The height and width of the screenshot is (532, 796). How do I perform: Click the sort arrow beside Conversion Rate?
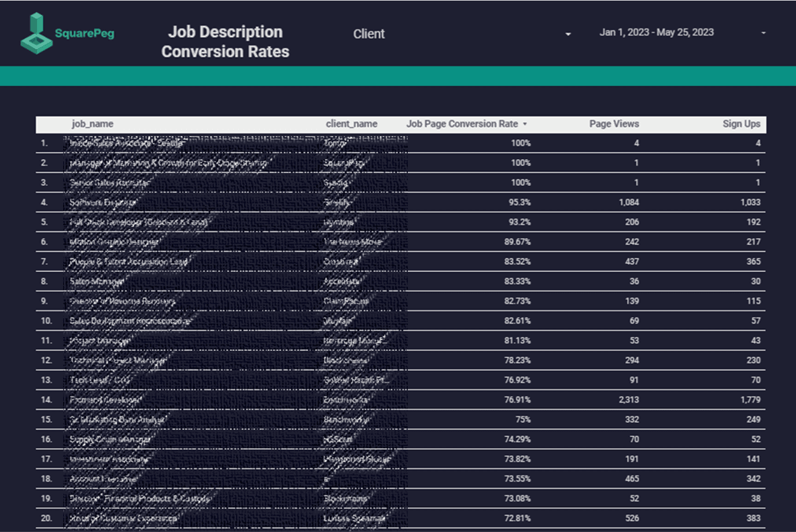tap(525, 124)
